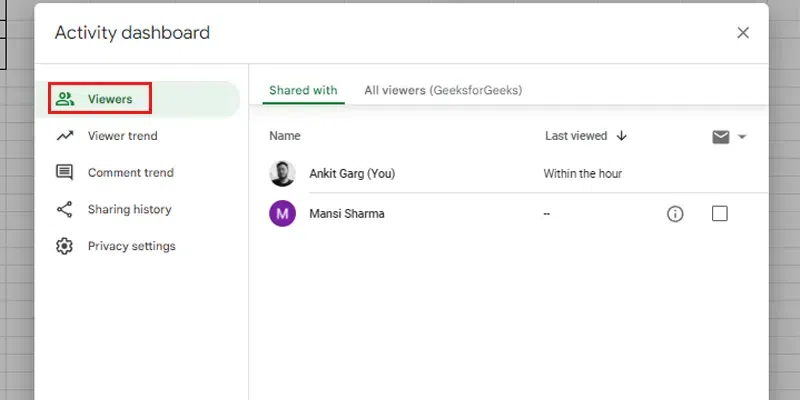Click Mansi Sharma's purple avatar
The height and width of the screenshot is (400, 800).
283,214
